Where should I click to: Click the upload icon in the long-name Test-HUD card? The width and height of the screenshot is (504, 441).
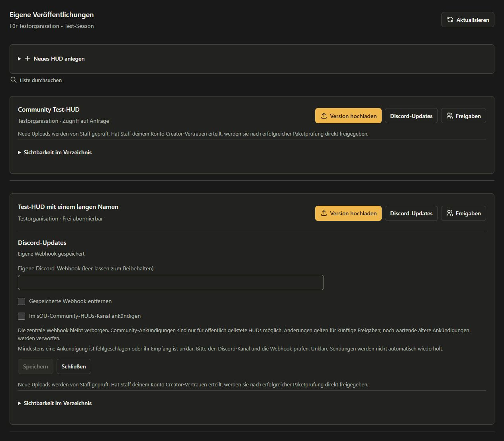click(x=324, y=213)
